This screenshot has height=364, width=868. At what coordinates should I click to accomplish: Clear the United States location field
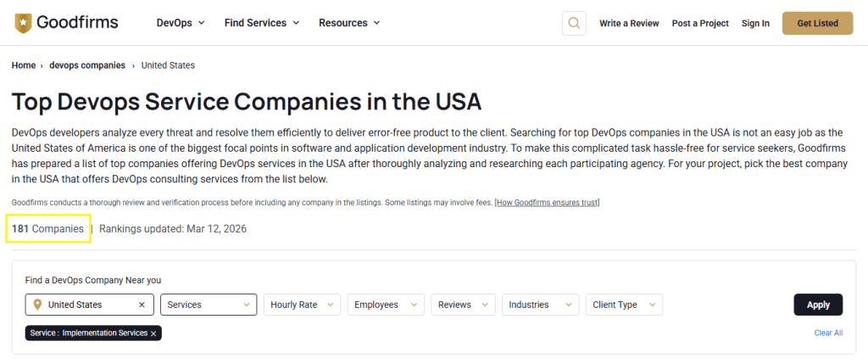142,305
